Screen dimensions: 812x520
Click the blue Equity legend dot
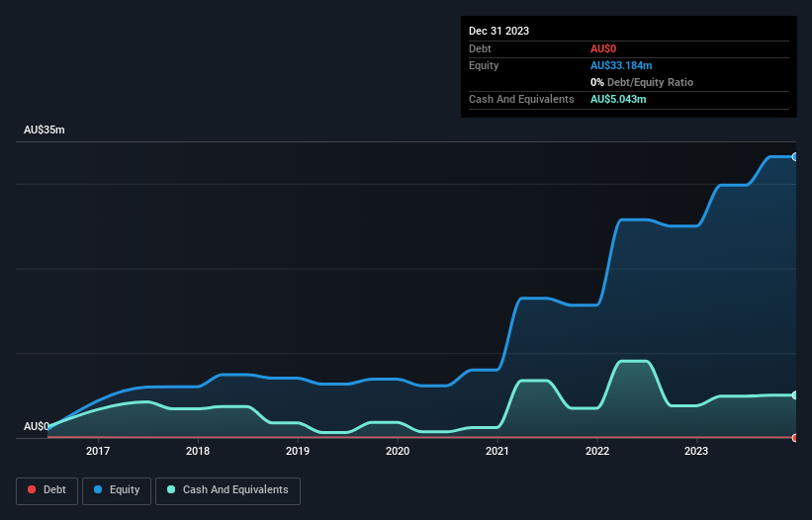point(98,489)
